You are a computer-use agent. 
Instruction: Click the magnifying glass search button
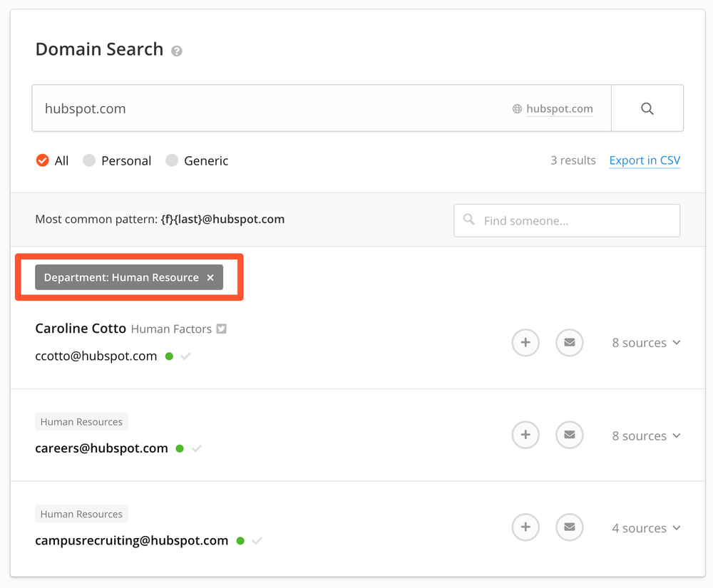point(647,108)
